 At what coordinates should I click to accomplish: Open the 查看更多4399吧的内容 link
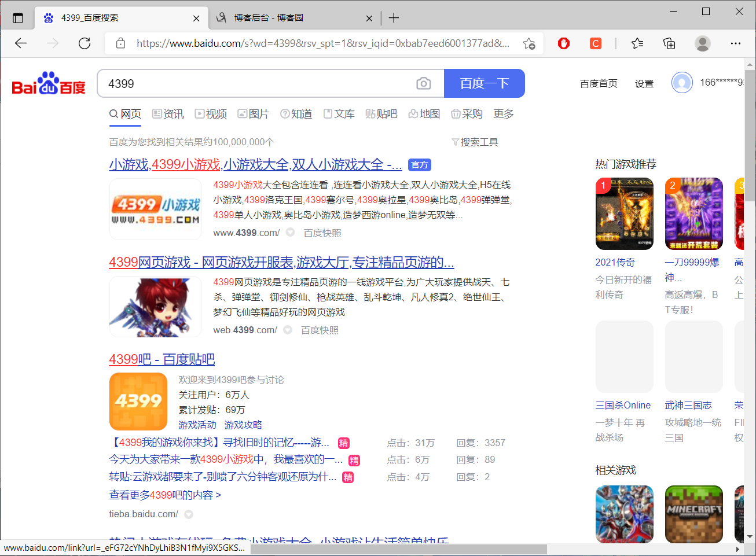[166, 495]
